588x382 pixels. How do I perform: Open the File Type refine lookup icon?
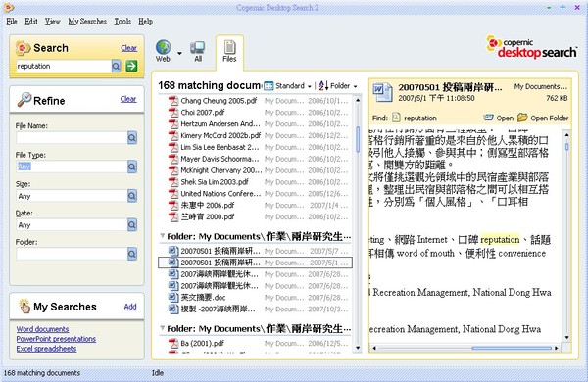click(132, 167)
